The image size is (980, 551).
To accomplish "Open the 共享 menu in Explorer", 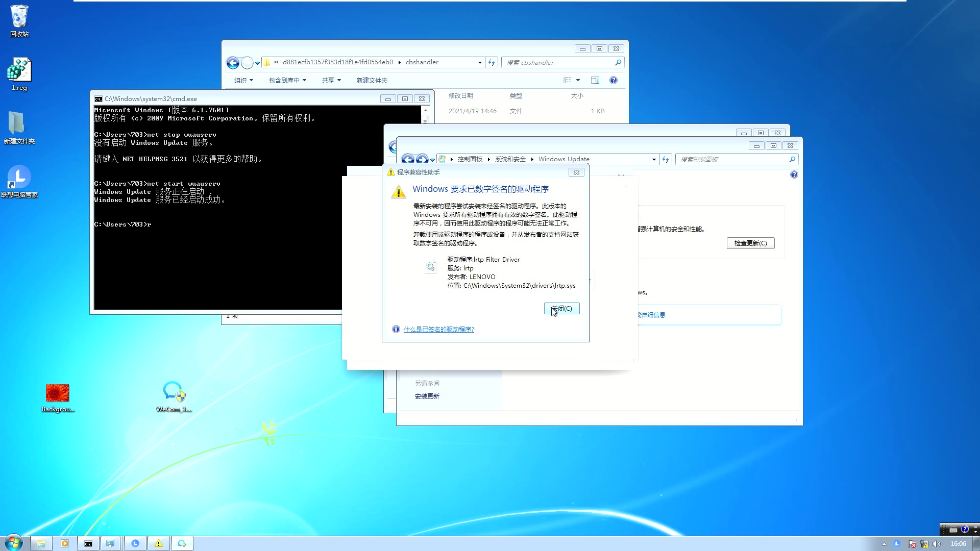I will coord(331,80).
